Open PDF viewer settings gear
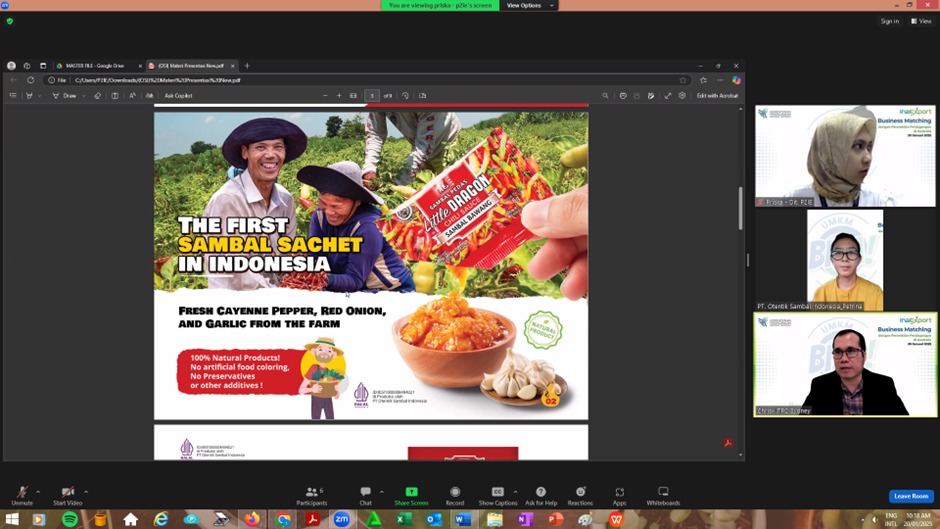Viewport: 940px width, 529px height. 682,95
